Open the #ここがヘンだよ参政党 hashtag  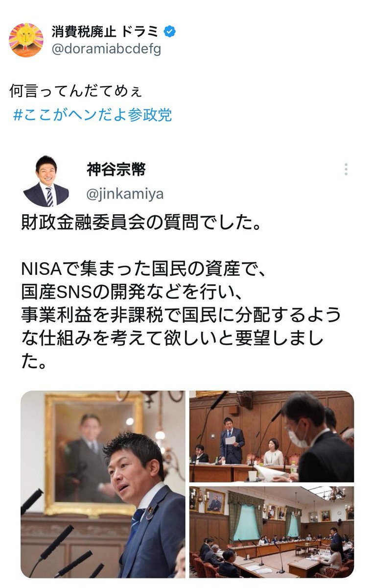point(92,115)
